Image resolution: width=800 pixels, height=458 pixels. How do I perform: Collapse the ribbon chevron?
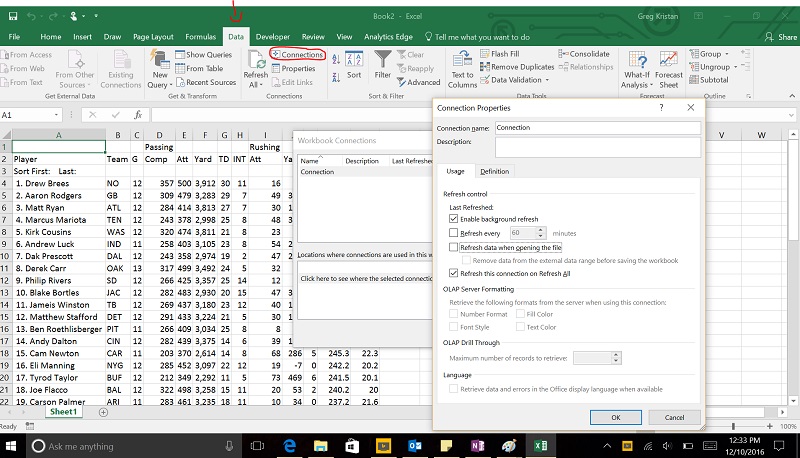point(792,96)
